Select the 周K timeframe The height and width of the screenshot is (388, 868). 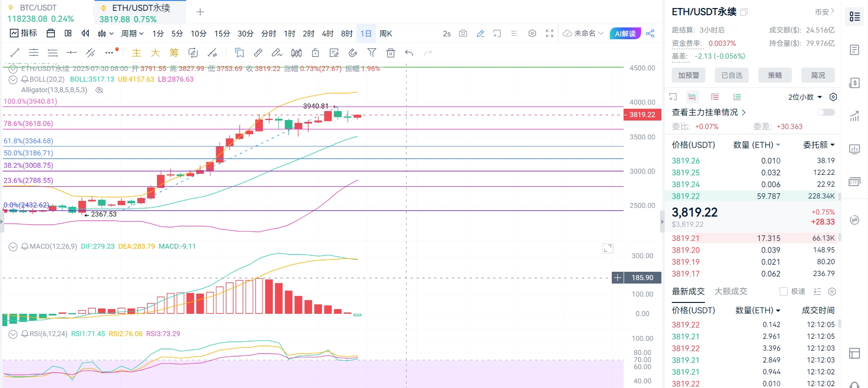(386, 33)
